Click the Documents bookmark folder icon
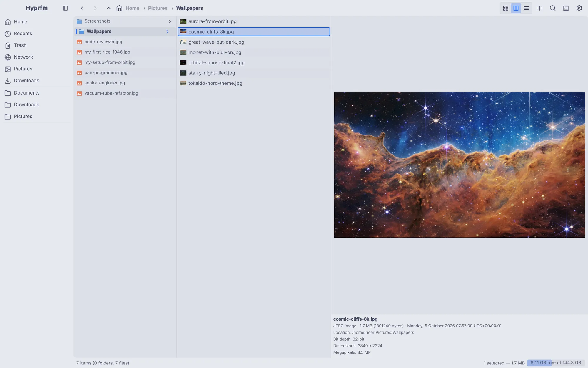This screenshot has height=368, width=588. click(x=8, y=93)
